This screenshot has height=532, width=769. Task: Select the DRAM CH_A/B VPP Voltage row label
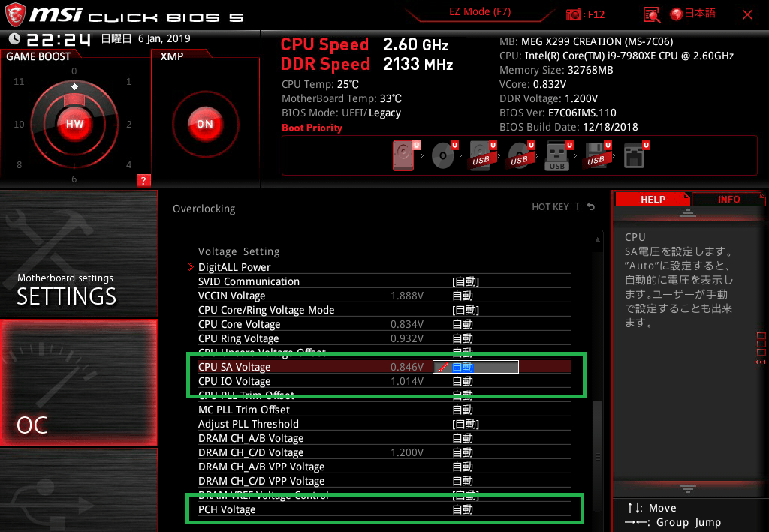261,467
